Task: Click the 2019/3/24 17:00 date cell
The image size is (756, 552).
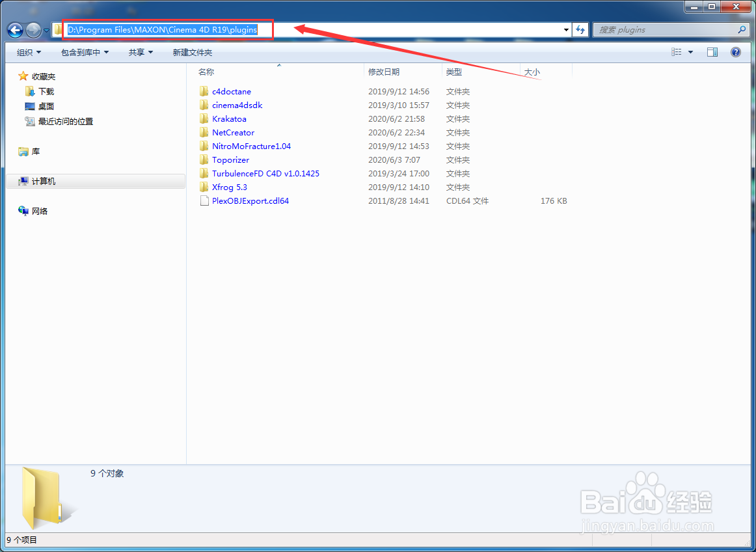Action: [399, 173]
